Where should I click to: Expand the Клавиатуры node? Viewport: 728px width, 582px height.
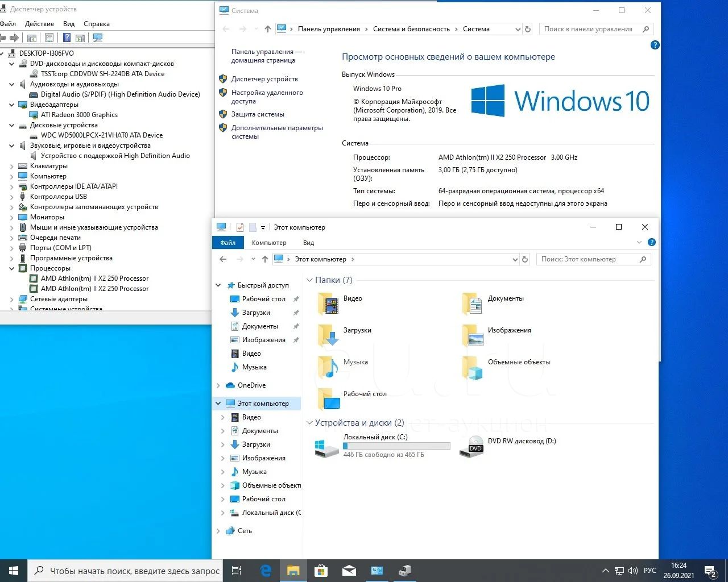(x=12, y=166)
